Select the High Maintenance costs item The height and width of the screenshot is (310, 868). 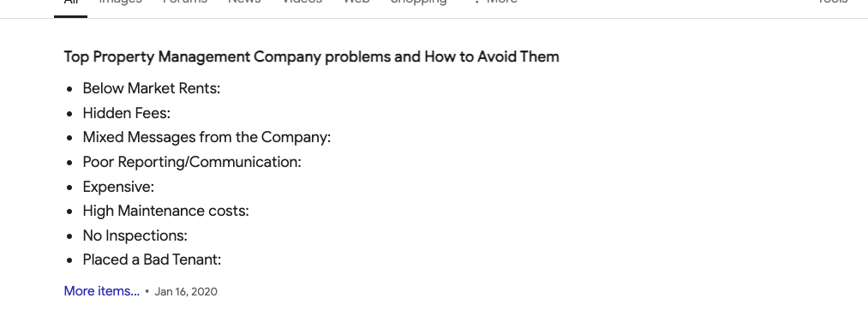pos(166,211)
